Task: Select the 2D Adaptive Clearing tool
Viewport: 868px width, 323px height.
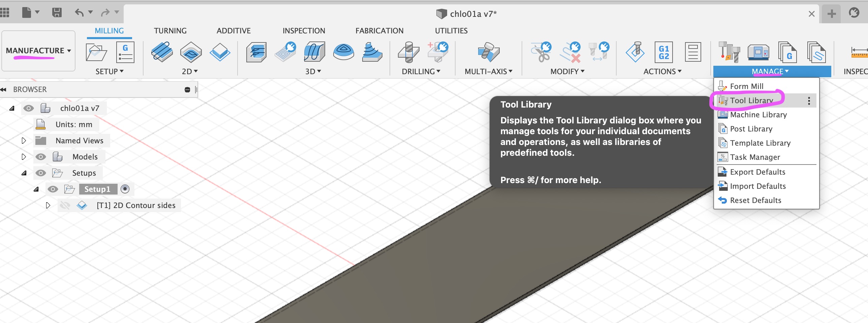Action: coord(162,52)
